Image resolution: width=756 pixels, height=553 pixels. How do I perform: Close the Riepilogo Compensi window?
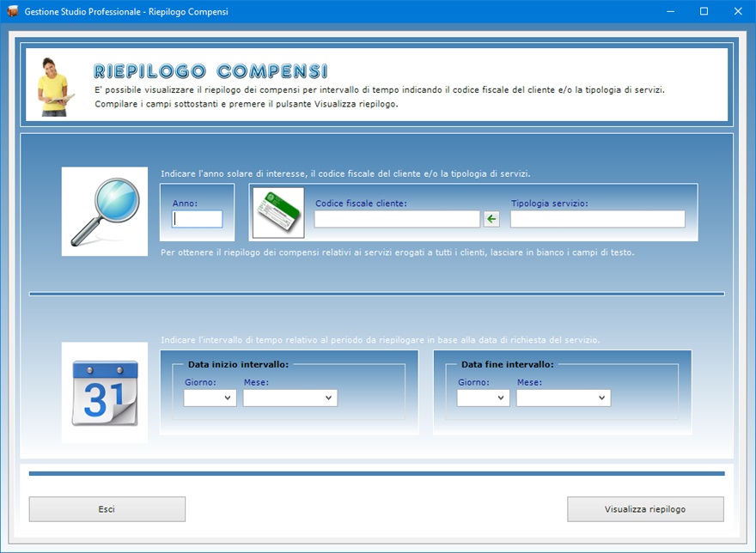(x=738, y=11)
